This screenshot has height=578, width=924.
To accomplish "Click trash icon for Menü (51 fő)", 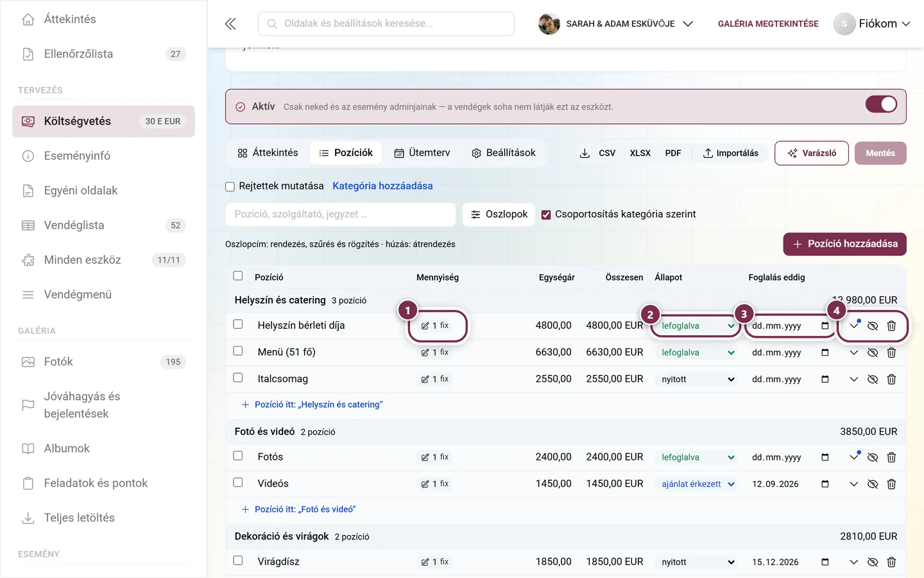I will coord(891,353).
